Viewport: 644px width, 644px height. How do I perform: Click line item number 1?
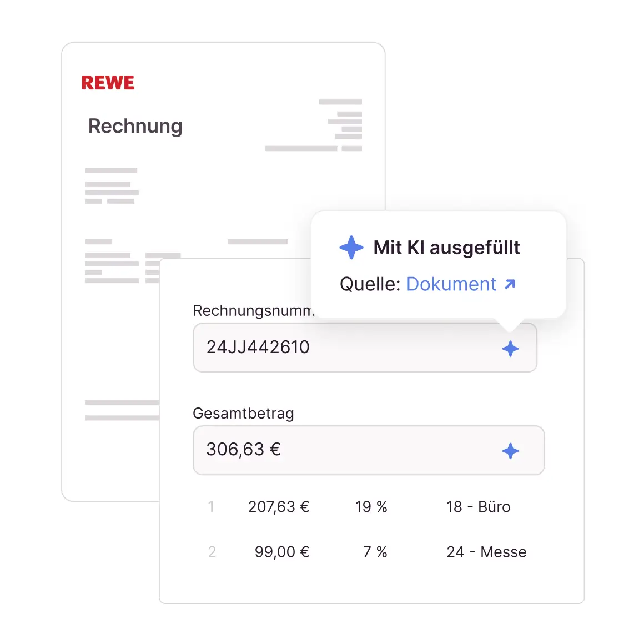pyautogui.click(x=211, y=507)
